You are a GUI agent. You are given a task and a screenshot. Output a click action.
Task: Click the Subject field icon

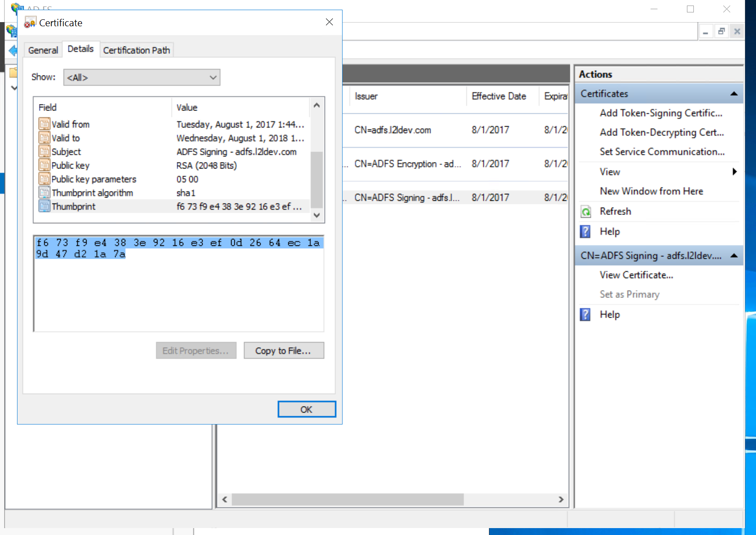coord(44,151)
